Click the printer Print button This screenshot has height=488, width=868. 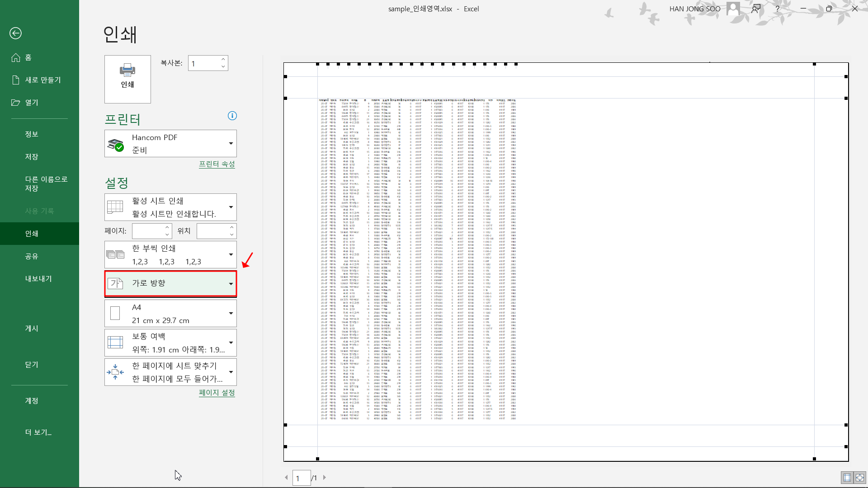pos(127,79)
